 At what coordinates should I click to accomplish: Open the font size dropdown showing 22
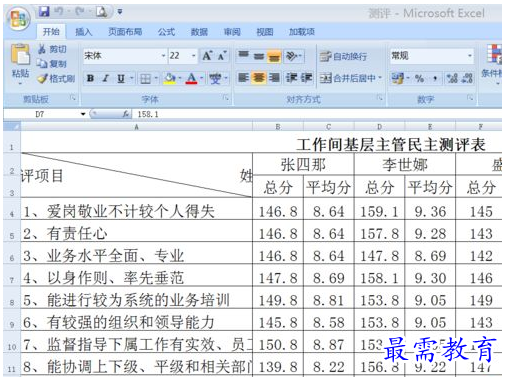pos(193,56)
